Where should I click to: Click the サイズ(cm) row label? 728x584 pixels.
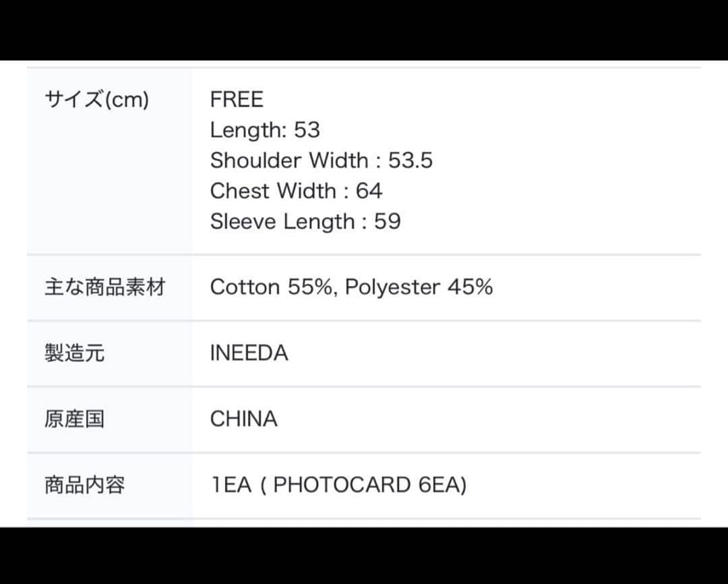[x=96, y=100]
